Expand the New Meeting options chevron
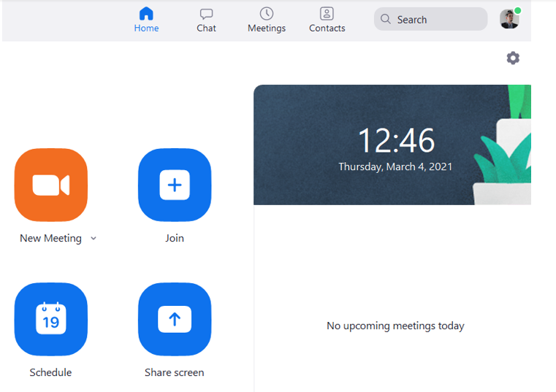This screenshot has width=556, height=392. (x=94, y=238)
